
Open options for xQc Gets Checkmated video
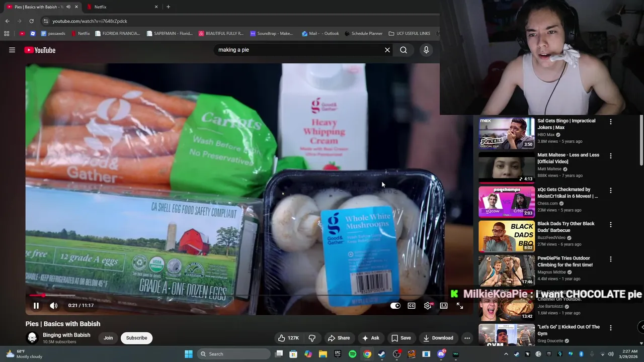[611, 191]
